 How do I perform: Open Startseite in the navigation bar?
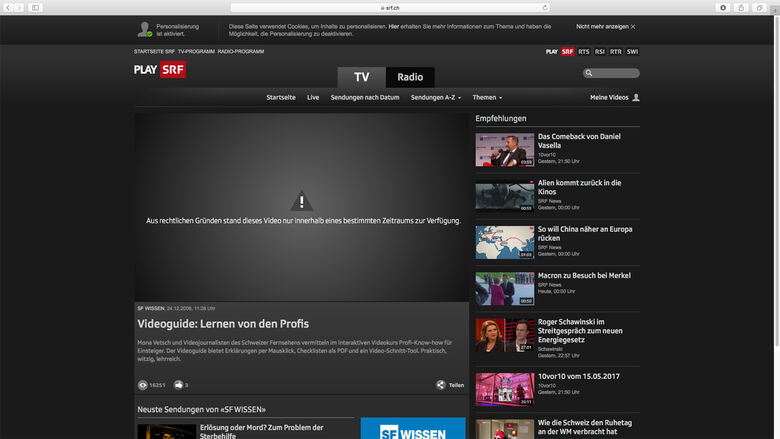(281, 97)
